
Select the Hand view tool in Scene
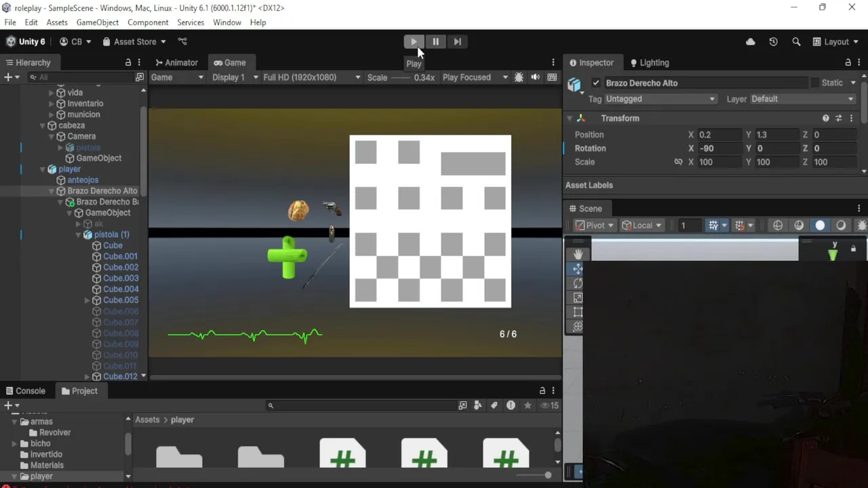[x=578, y=254]
